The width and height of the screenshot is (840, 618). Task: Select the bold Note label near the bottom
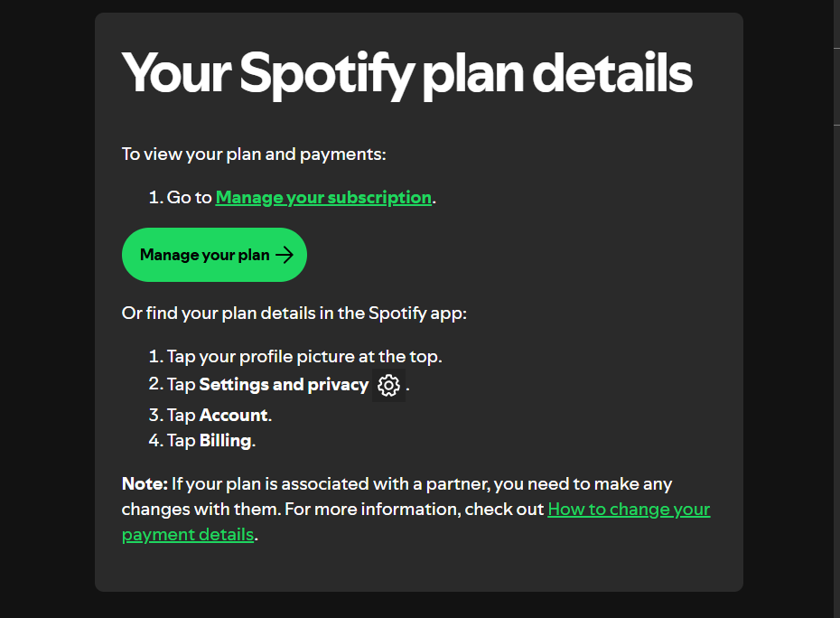point(144,483)
